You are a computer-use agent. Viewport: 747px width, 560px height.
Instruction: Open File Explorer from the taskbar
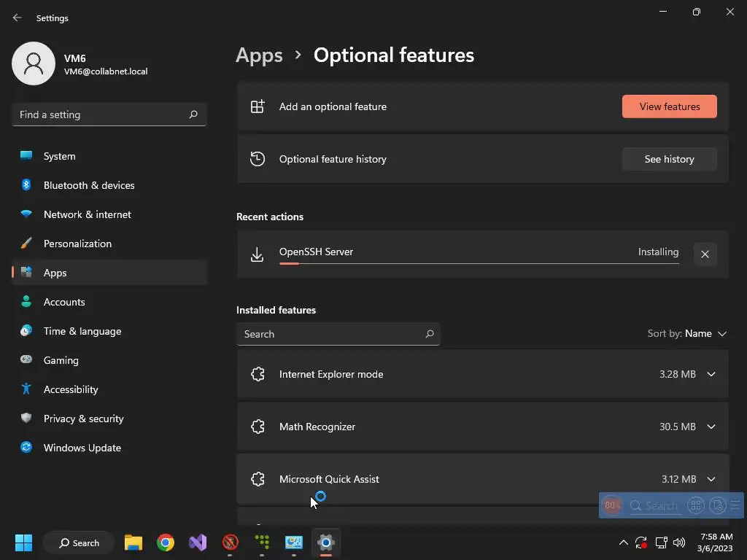pos(133,542)
